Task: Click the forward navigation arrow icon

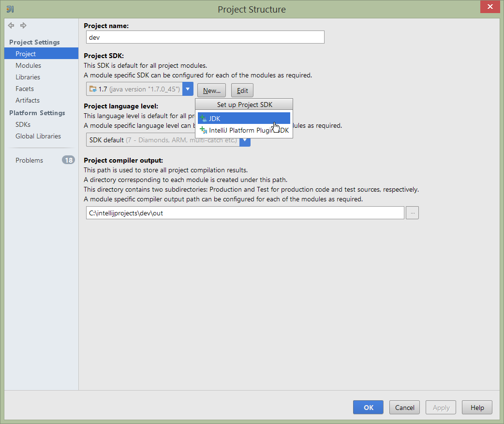Action: tap(23, 26)
